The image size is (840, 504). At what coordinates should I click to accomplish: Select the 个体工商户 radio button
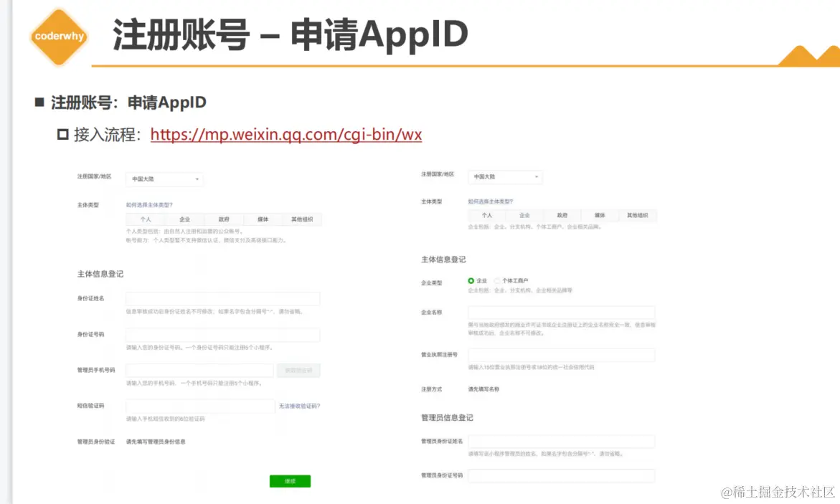click(x=497, y=280)
